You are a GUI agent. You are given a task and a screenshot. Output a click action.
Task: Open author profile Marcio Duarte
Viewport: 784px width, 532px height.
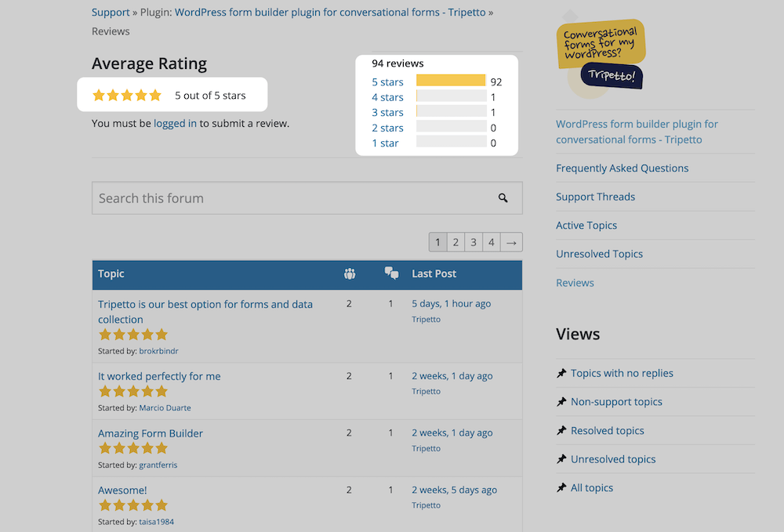tap(165, 408)
